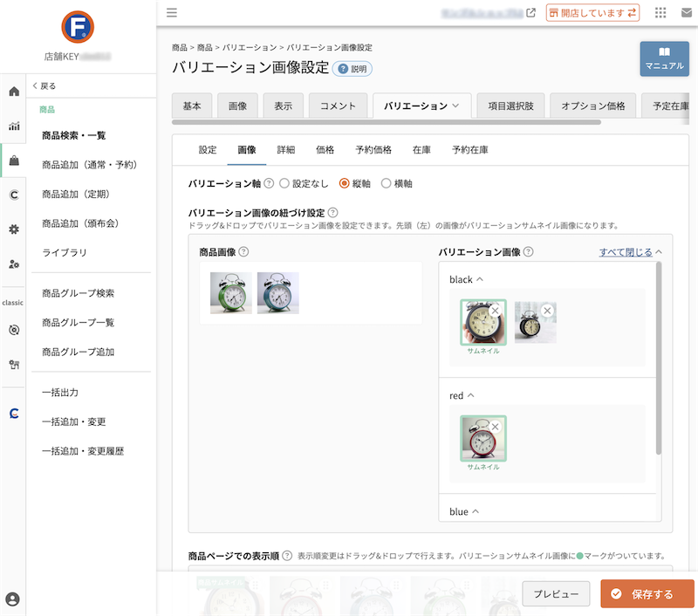This screenshot has height=616, width=698.
Task: Open the 画像 top tab
Action: click(x=237, y=106)
